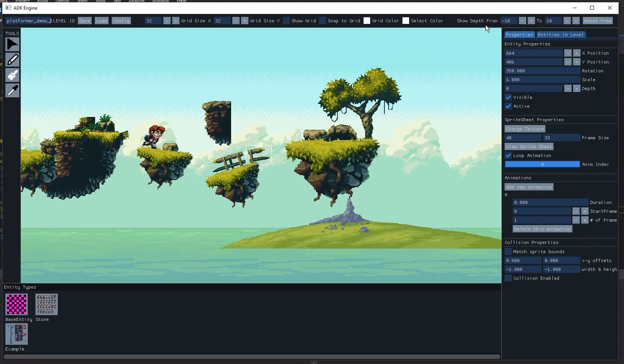624x364 pixels.
Task: Decrease the entity Depth value
Action: (568, 88)
